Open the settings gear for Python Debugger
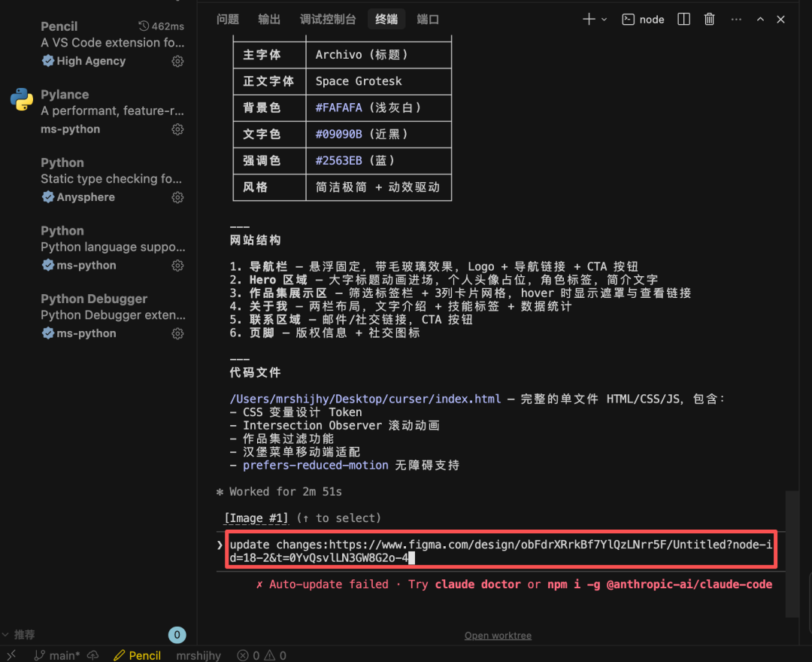 pyautogui.click(x=177, y=333)
